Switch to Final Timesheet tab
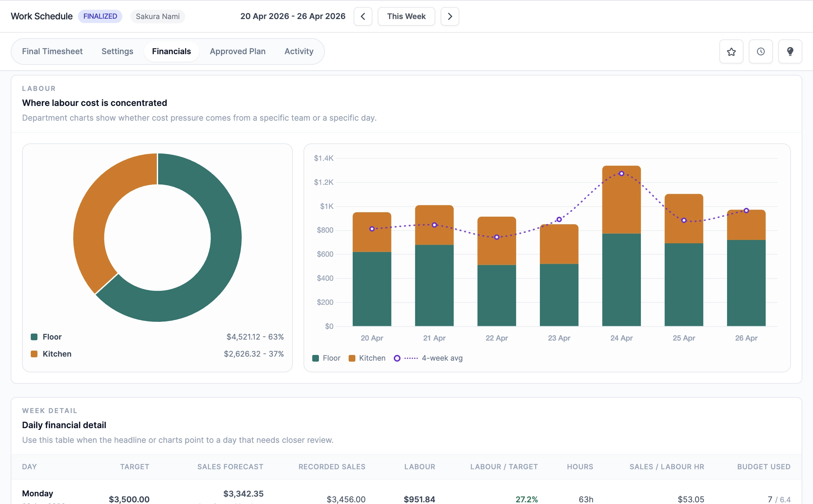Screen dimensions: 813x504 (x=52, y=51)
